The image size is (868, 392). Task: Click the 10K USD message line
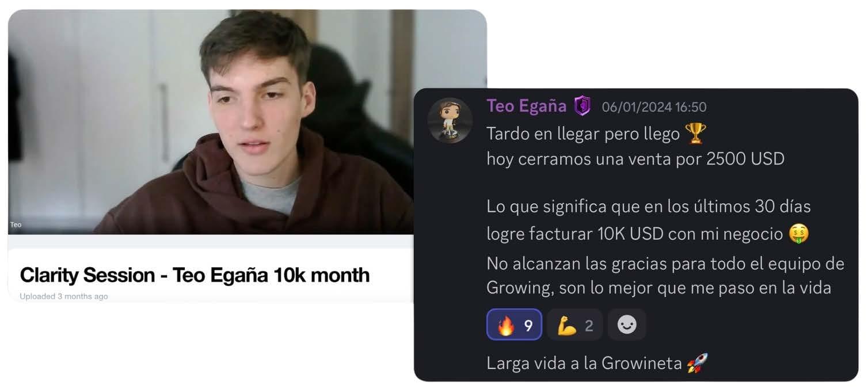tap(635, 234)
